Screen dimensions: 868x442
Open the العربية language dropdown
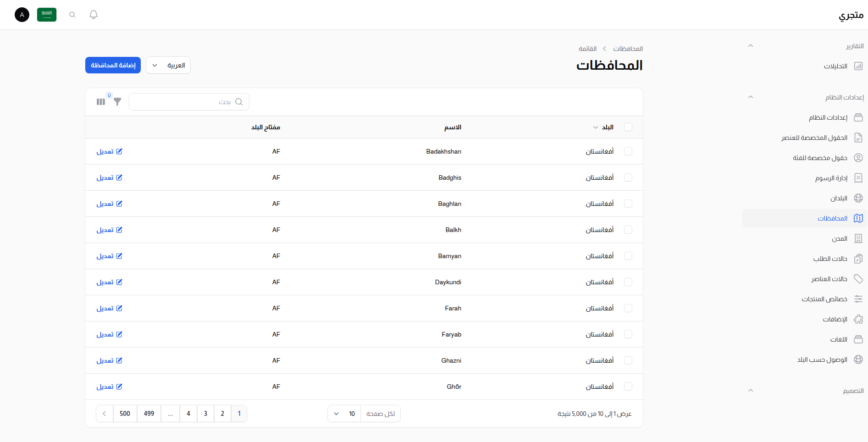click(x=168, y=65)
